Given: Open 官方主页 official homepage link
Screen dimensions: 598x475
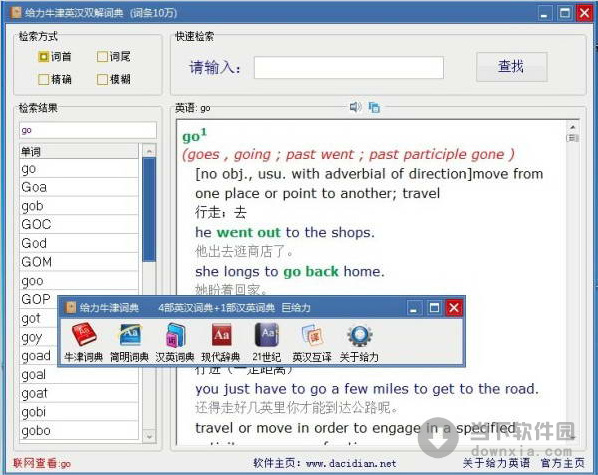Looking at the screenshot, I should coord(563,463).
